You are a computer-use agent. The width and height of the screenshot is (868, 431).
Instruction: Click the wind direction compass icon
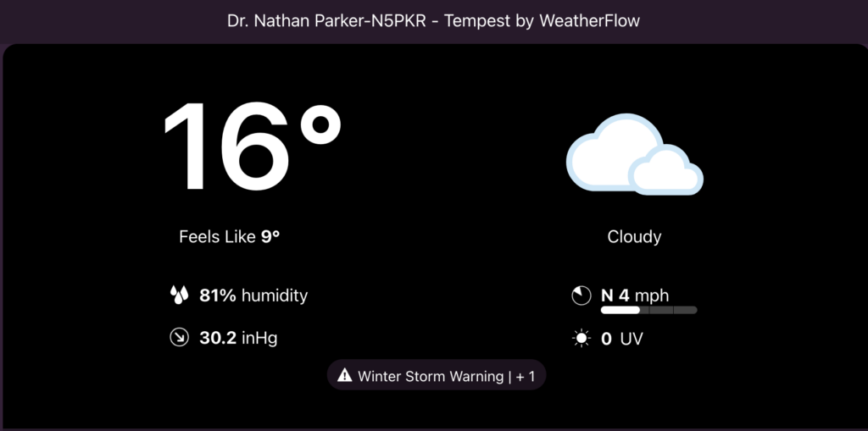click(x=581, y=296)
